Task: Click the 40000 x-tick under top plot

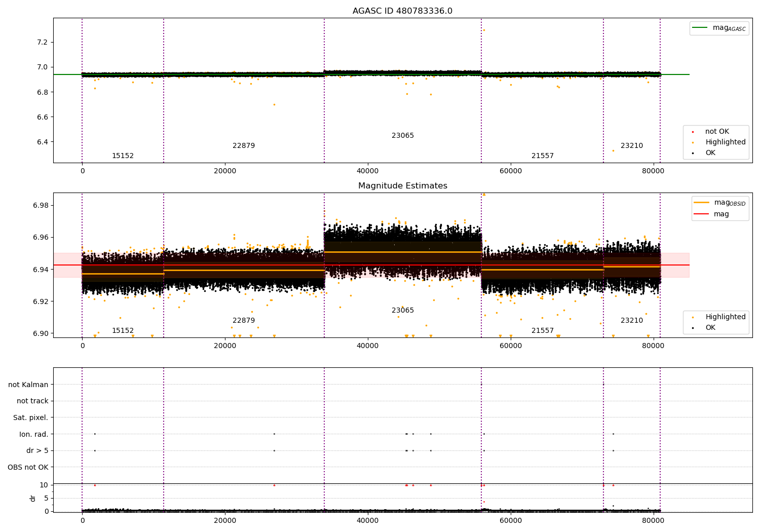Action: pyautogui.click(x=368, y=171)
